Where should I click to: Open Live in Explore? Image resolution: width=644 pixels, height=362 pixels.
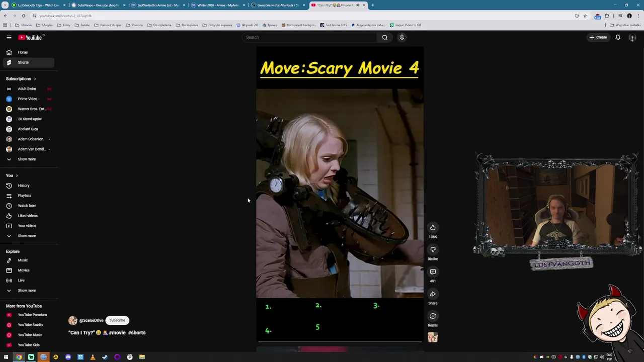point(28,281)
